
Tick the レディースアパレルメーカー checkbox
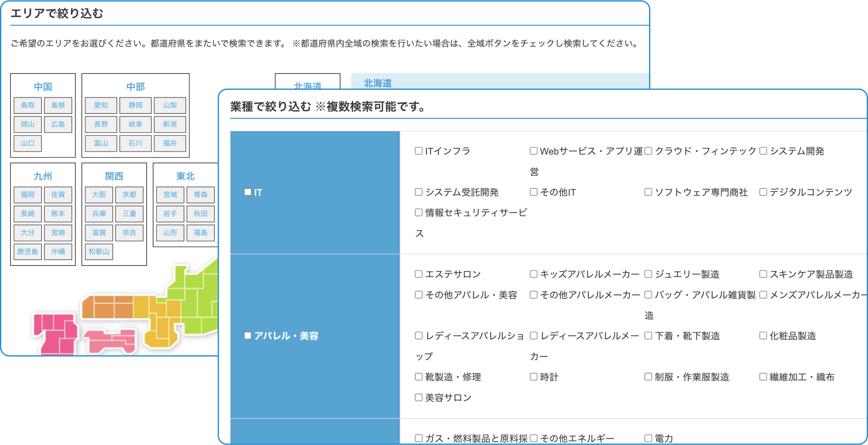tap(534, 335)
